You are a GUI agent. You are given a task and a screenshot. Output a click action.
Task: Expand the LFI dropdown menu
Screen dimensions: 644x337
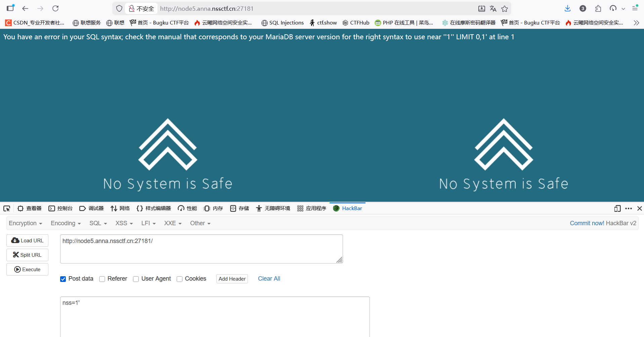click(x=148, y=223)
